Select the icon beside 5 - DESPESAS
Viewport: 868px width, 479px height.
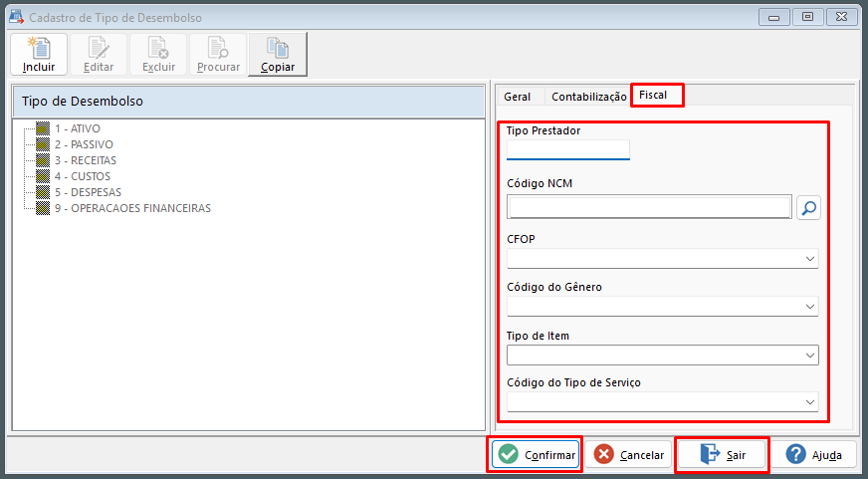(x=43, y=193)
